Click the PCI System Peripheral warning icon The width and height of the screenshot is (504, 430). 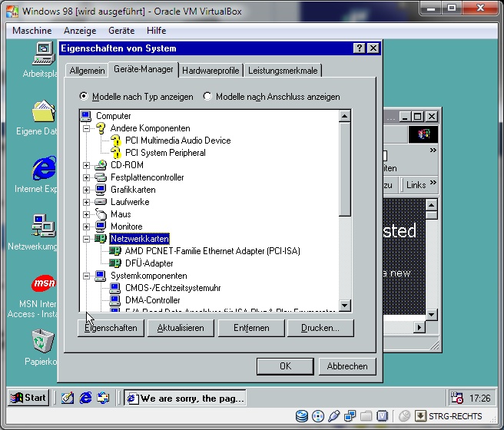point(116,153)
